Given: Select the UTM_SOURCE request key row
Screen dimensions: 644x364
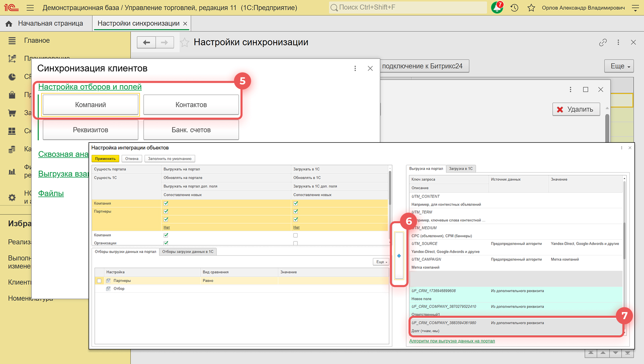Looking at the screenshot, I should point(516,248).
